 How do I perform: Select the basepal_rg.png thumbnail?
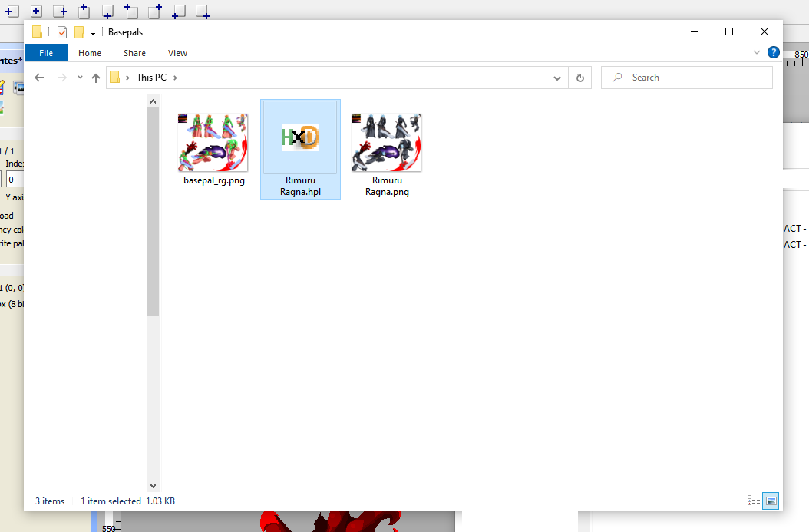click(x=213, y=143)
